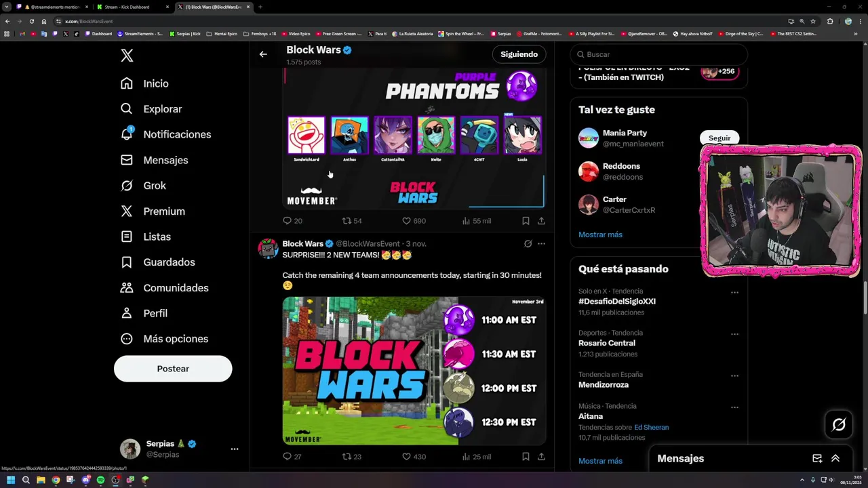This screenshot has height=488, width=868.
Task: Reload the page
Action: 31,21
